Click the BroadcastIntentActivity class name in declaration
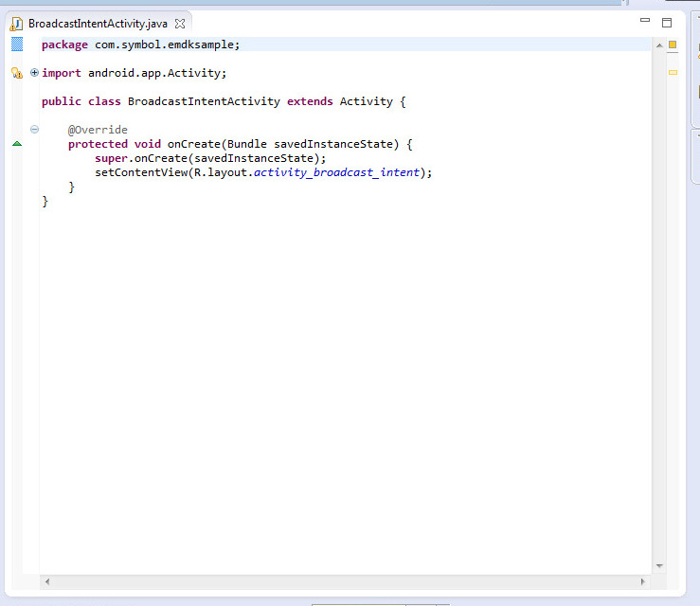 pyautogui.click(x=204, y=101)
